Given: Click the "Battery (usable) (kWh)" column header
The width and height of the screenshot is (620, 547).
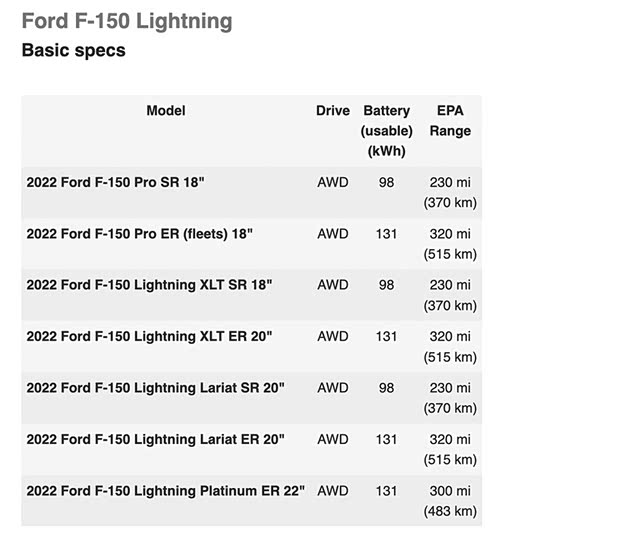Looking at the screenshot, I should 387,130.
